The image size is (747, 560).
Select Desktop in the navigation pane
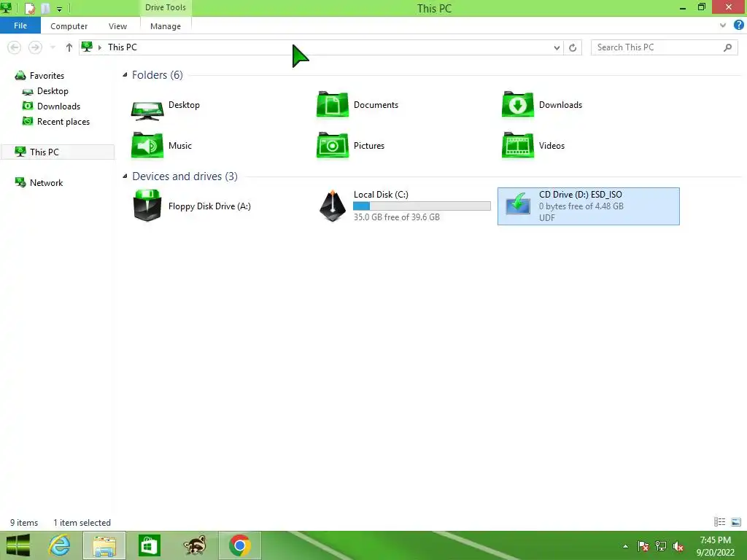coord(53,91)
